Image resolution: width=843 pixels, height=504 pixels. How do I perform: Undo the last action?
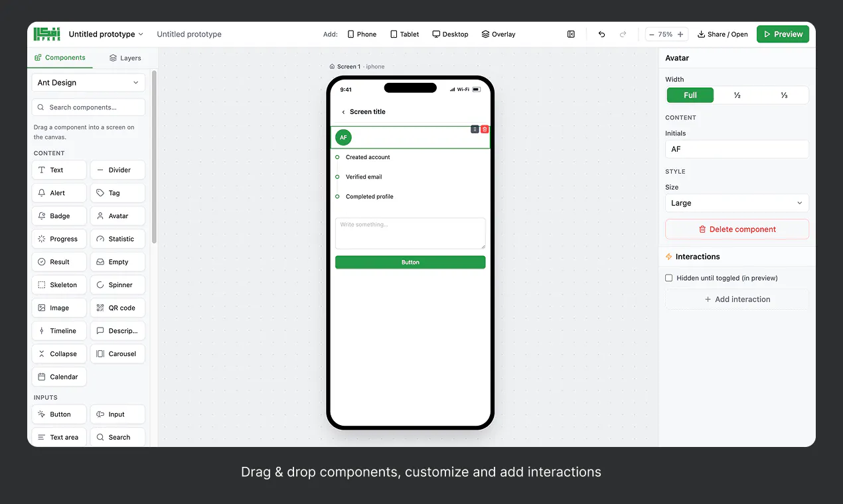coord(601,34)
